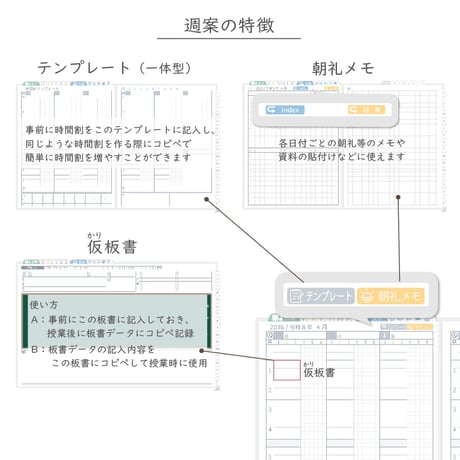Click the 2036 / 令和8年 4月 date header
The height and width of the screenshot is (460, 460).
(298, 327)
